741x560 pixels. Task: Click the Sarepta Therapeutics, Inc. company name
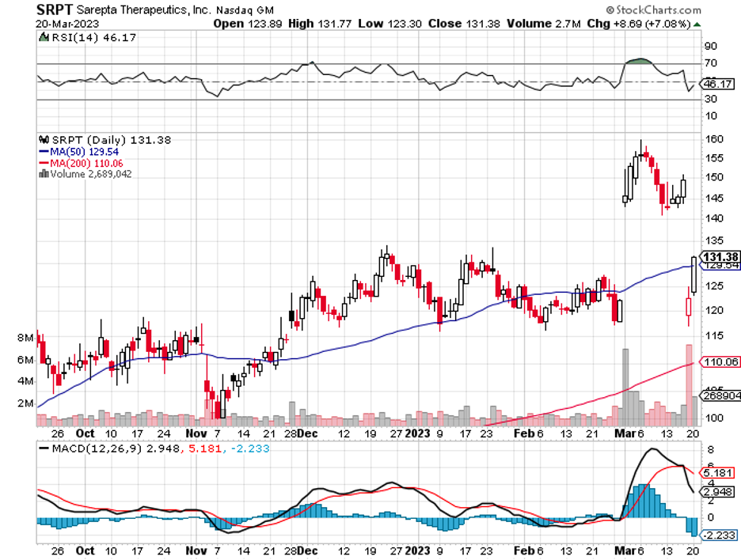(143, 9)
